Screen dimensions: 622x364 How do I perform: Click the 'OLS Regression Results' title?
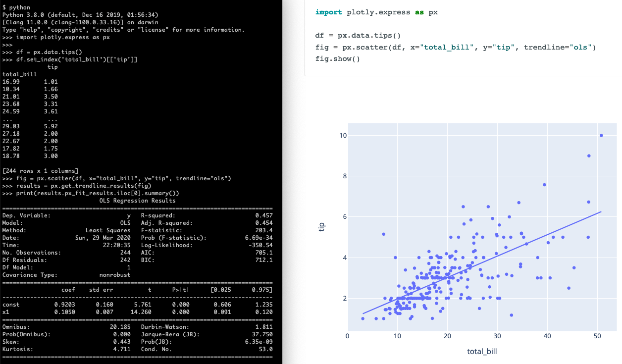pyautogui.click(x=137, y=201)
